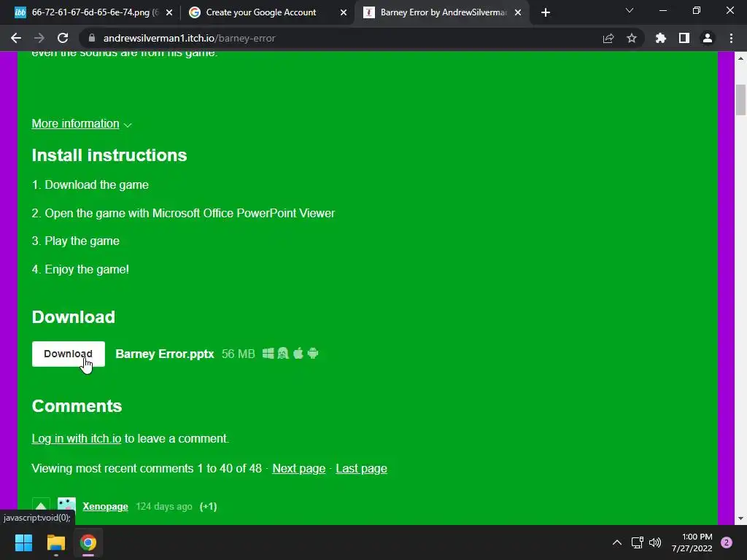
Task: Open the volume tray icon
Action: (x=655, y=542)
